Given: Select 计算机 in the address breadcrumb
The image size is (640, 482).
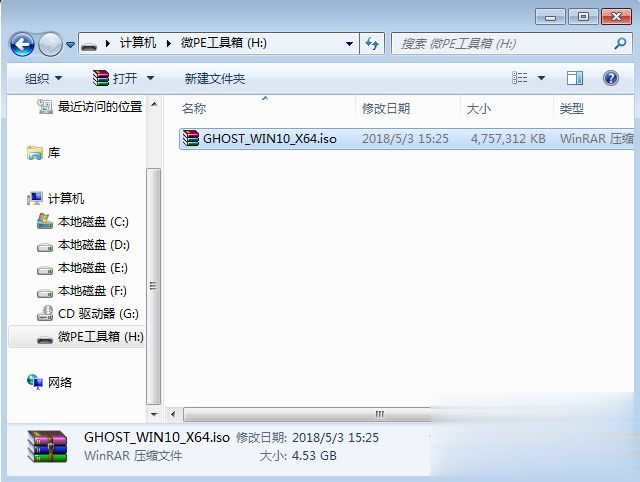Looking at the screenshot, I should tap(138, 43).
